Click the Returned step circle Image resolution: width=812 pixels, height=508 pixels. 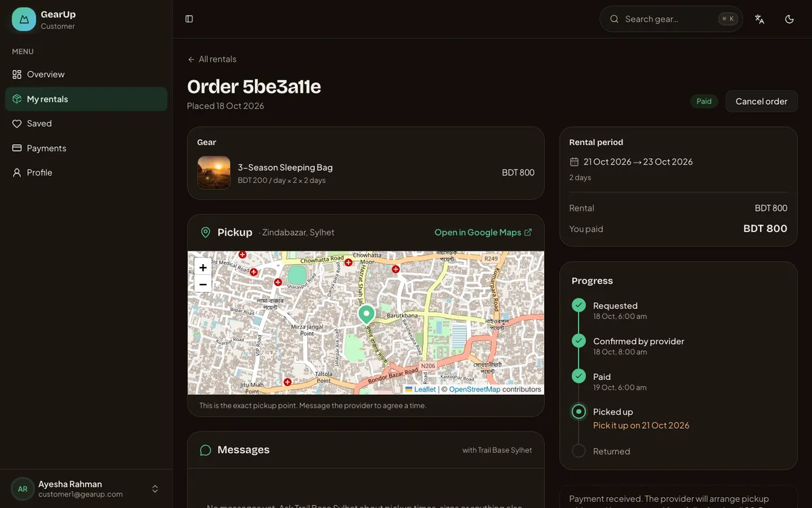[579, 451]
